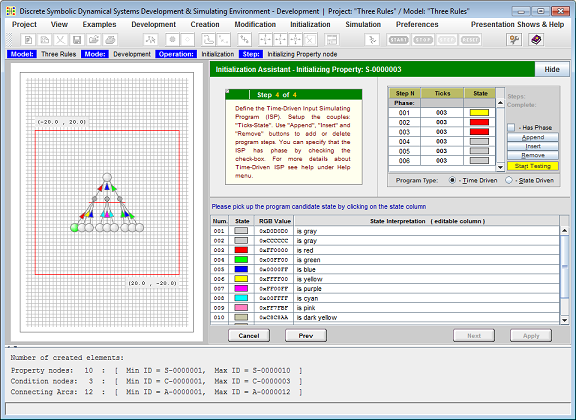Click the yellow Start Testing button
This screenshot has width=576, height=420.
533,166
